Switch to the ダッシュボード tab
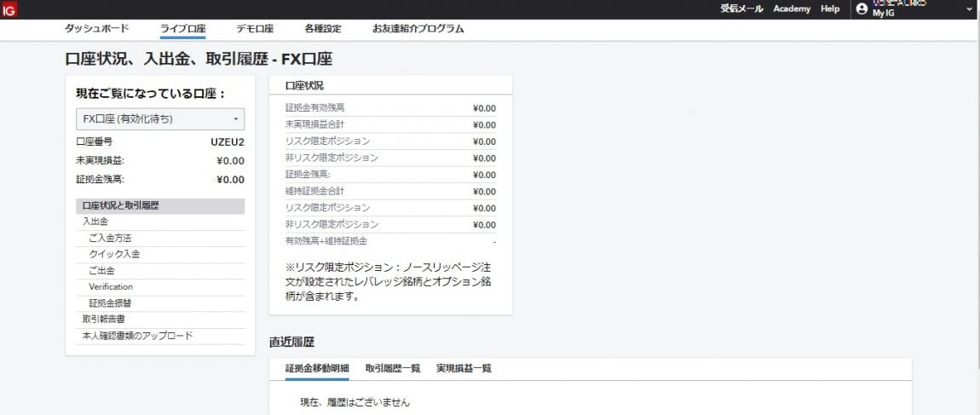The width and height of the screenshot is (980, 415). (97, 28)
